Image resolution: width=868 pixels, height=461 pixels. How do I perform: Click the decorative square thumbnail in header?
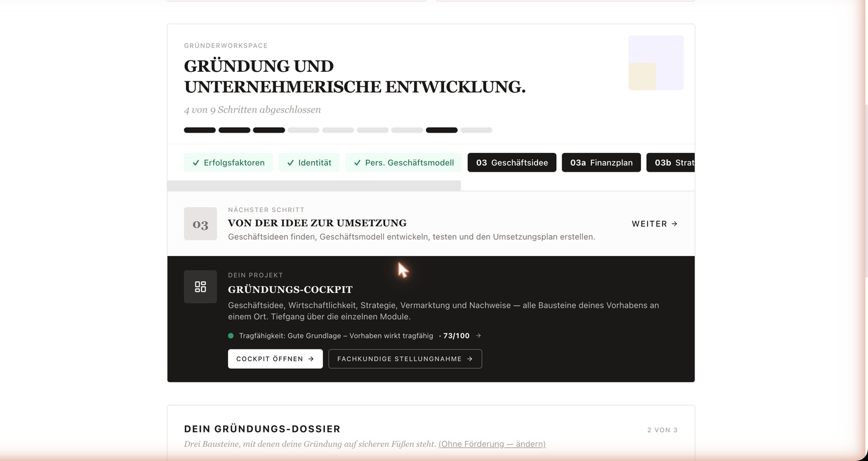click(656, 63)
